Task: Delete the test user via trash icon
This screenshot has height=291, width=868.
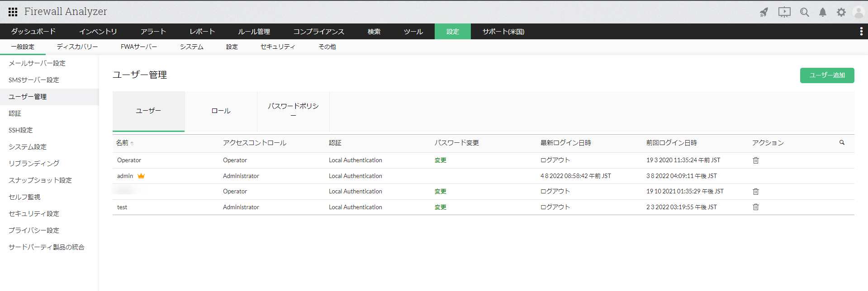Action: [x=755, y=207]
